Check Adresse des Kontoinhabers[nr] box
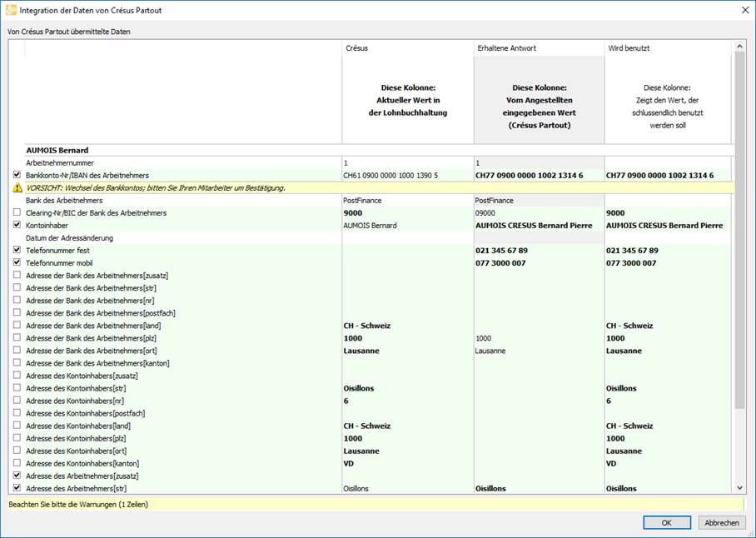The image size is (756, 538). coord(17,400)
